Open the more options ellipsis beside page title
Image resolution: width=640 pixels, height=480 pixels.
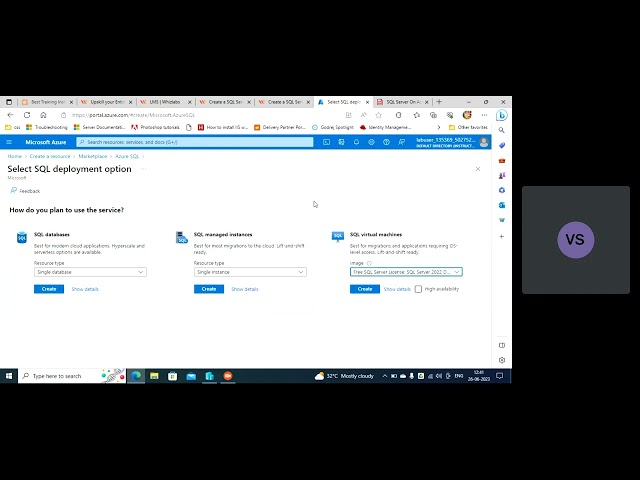pos(143,169)
